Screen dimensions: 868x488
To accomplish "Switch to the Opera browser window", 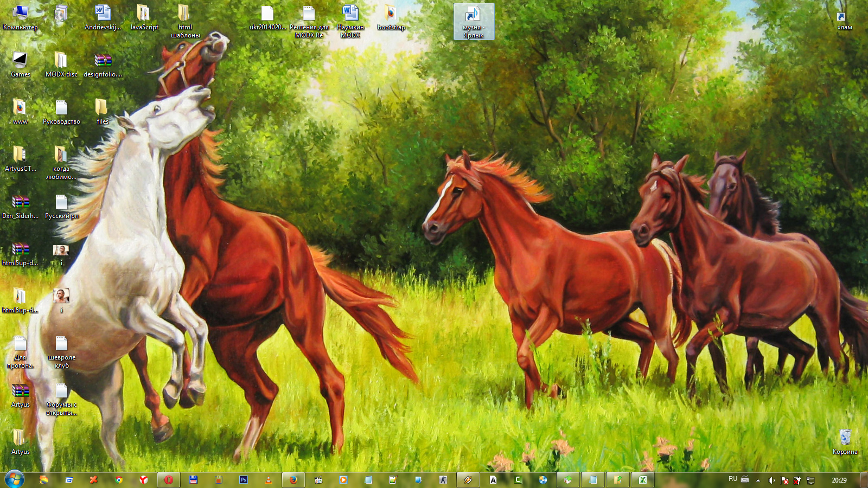I will click(168, 480).
